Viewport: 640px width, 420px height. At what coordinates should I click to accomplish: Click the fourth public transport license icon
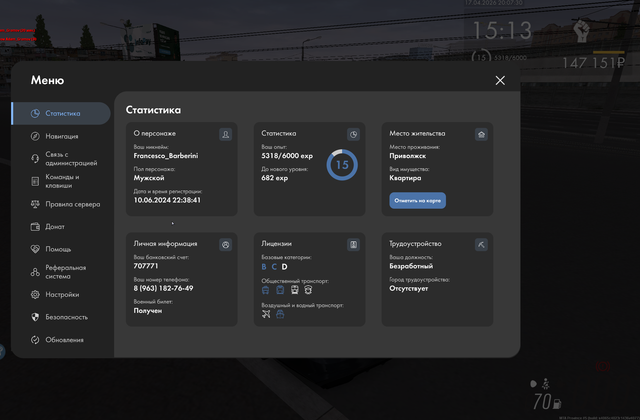coord(308,290)
